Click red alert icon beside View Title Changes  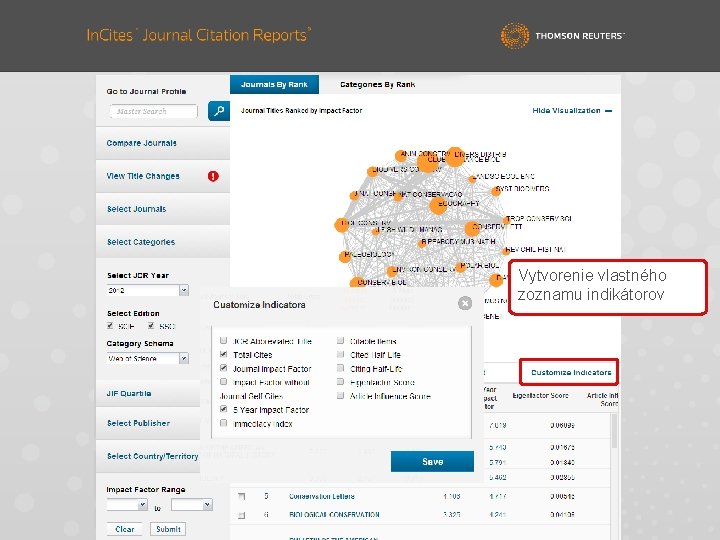click(213, 176)
